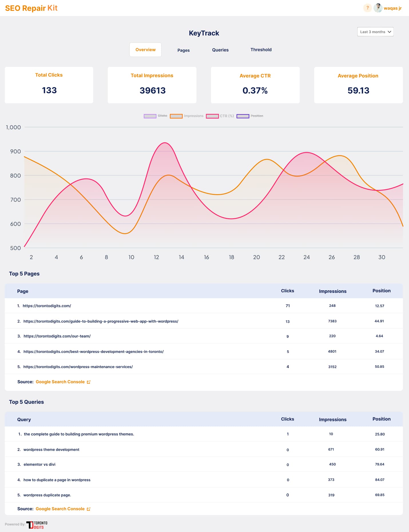Click the Query column header in Top 5 Queries
The image size is (409, 532).
pyautogui.click(x=24, y=420)
